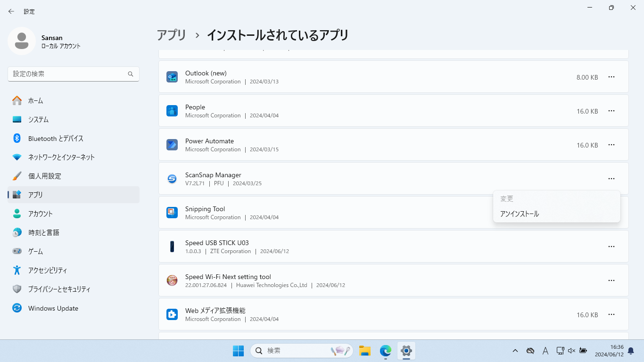Click the battery tray icon
Image resolution: width=644 pixels, height=362 pixels.
click(583, 351)
